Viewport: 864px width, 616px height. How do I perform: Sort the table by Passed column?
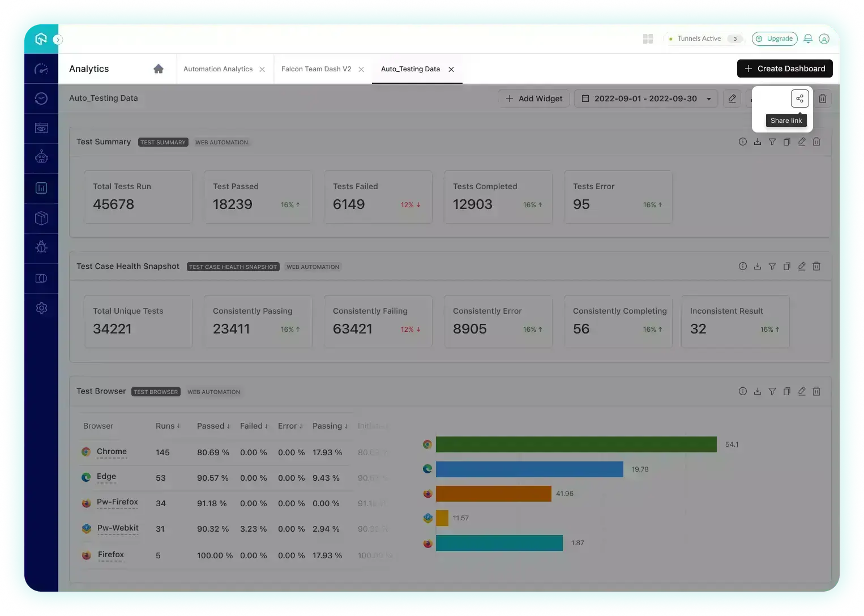coord(213,426)
